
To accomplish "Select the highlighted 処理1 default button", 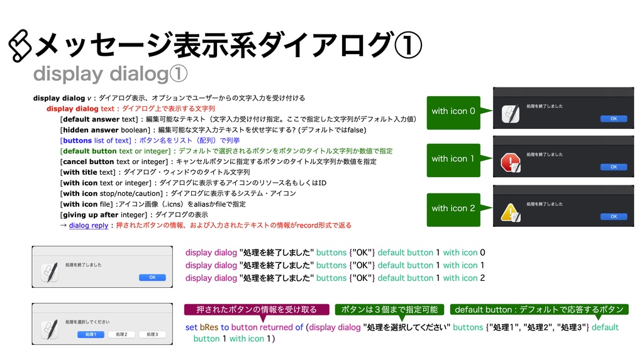I will coord(90,334).
